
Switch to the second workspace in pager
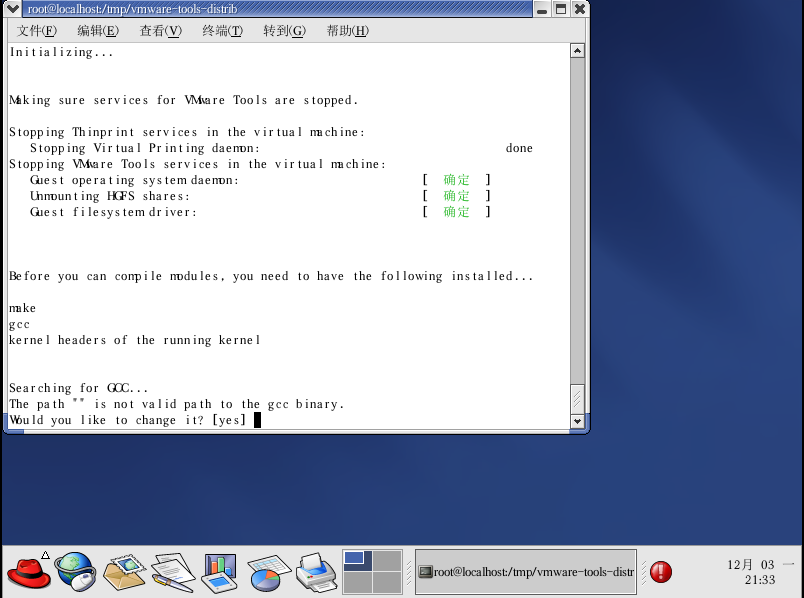click(387, 561)
